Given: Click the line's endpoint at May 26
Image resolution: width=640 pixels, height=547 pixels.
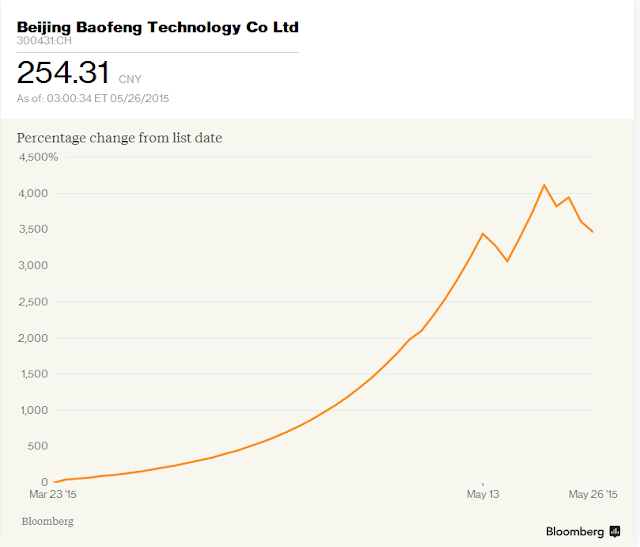Looking at the screenshot, I should [592, 231].
